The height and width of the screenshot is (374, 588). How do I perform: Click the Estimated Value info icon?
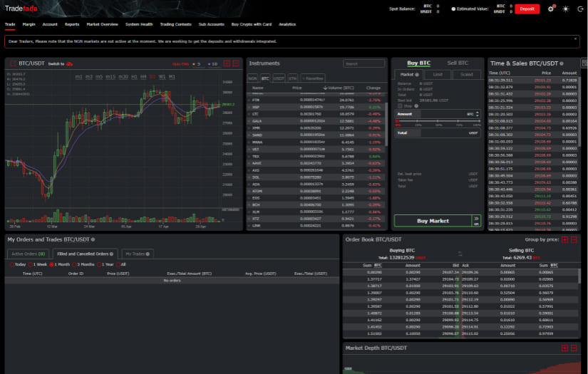[453, 9]
